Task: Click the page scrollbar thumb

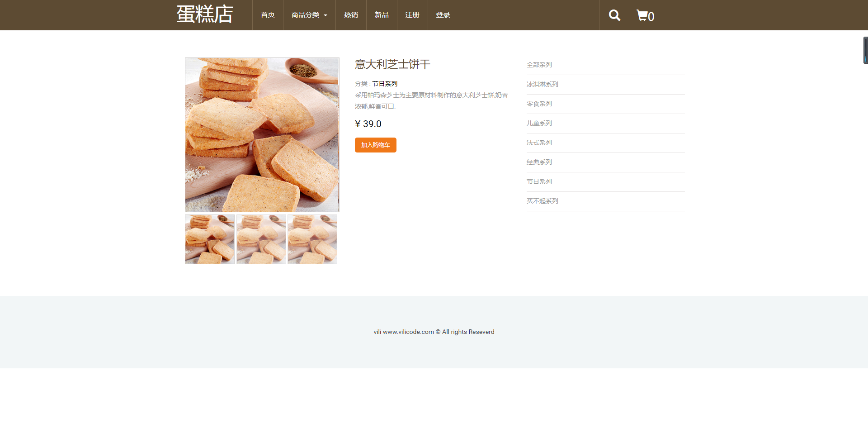Action: [865, 50]
